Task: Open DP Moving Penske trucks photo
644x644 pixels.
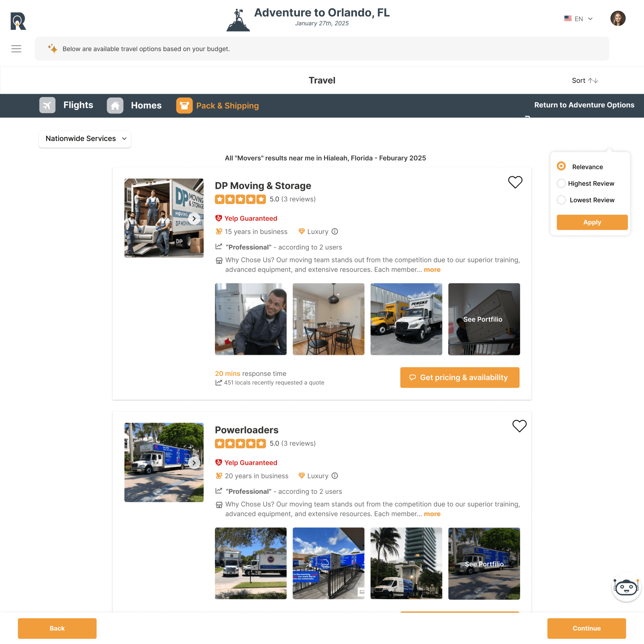Action: tap(406, 319)
